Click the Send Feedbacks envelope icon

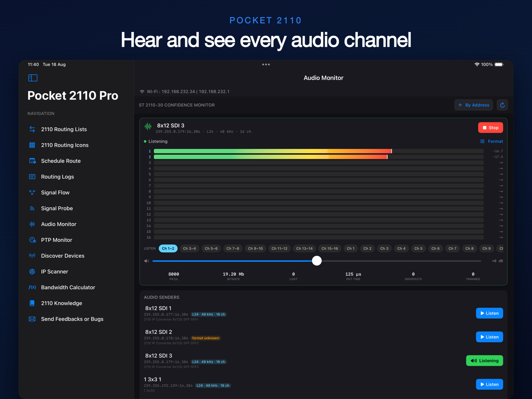[x=32, y=319]
